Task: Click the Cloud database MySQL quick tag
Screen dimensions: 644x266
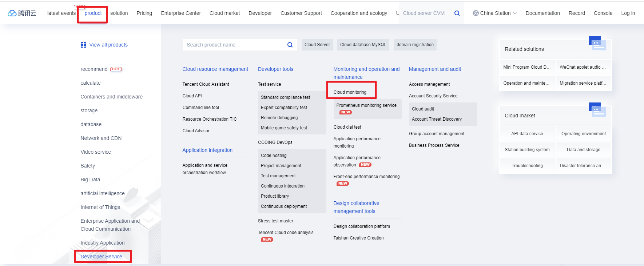Action: [x=363, y=45]
